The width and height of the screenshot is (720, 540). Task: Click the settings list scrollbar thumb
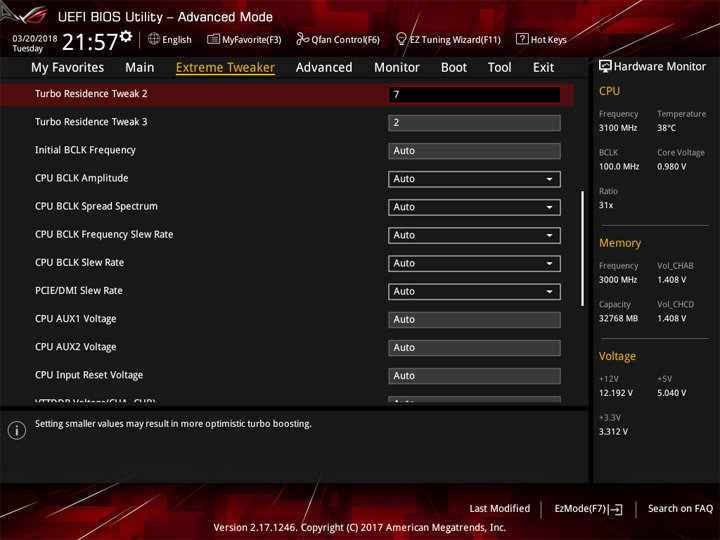pos(582,248)
